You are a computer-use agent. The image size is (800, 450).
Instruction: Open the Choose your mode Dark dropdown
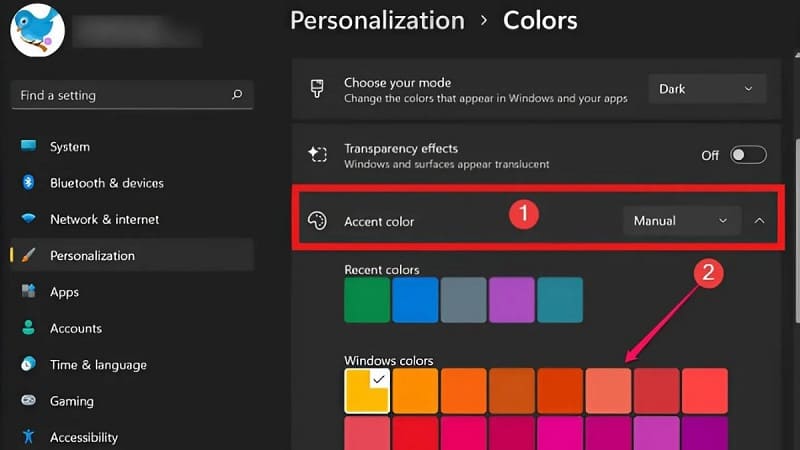point(706,89)
